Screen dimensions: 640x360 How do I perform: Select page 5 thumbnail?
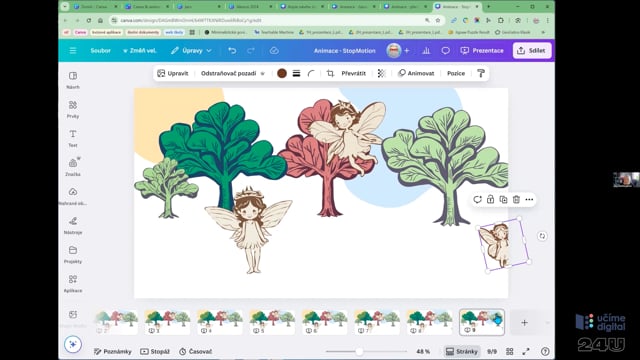click(x=272, y=322)
